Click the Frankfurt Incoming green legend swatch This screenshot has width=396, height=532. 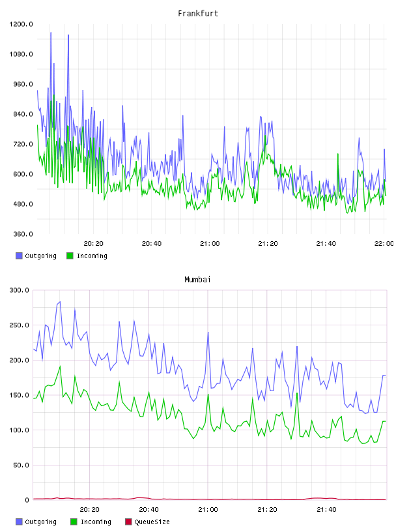point(70,256)
